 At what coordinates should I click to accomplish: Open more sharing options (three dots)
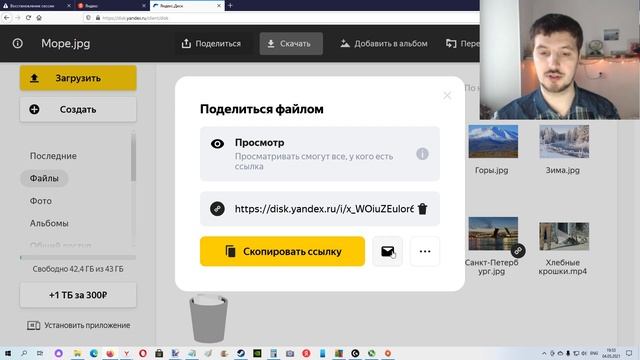pos(425,251)
